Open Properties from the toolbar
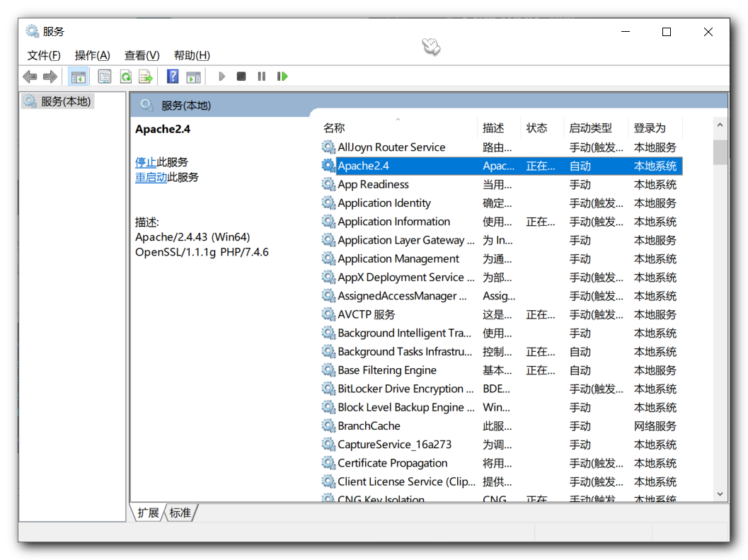Viewport: 748px width, 560px height. [105, 76]
